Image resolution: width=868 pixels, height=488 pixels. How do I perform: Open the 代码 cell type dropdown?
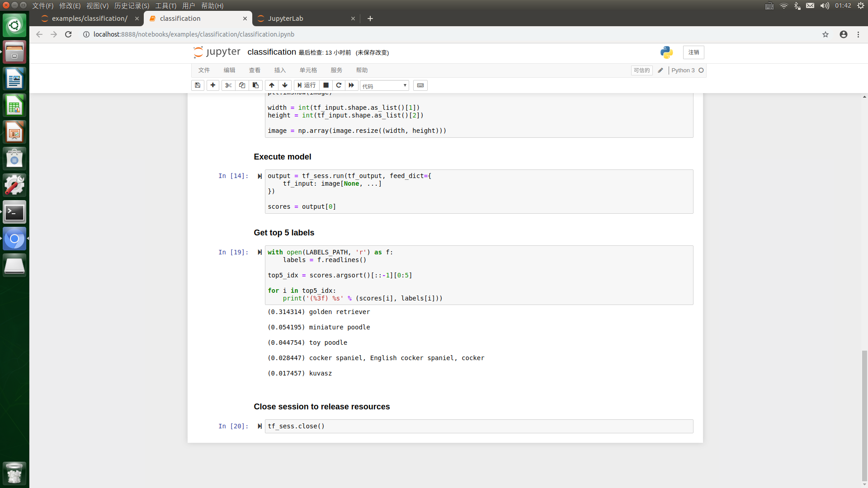tap(384, 85)
